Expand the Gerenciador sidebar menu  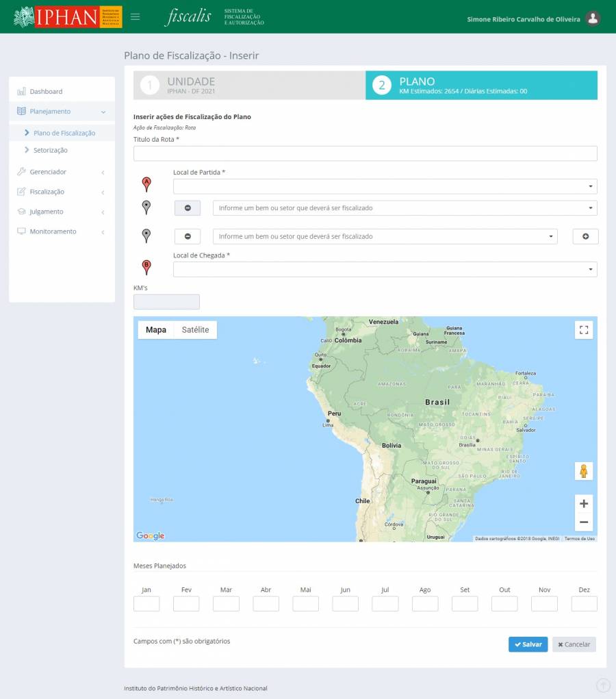point(61,172)
